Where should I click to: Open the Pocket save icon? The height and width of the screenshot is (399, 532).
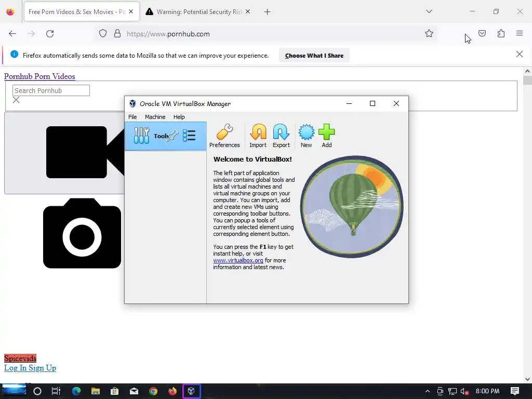tap(482, 33)
